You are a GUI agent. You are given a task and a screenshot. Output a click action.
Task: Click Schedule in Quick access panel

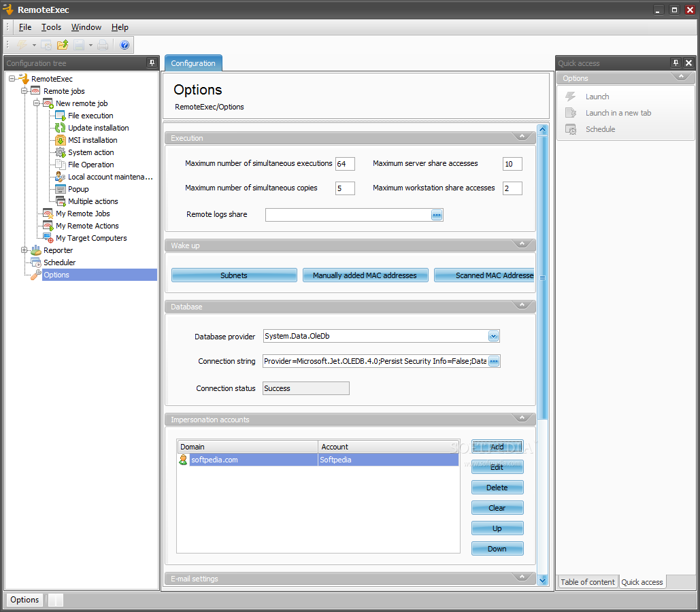click(600, 129)
